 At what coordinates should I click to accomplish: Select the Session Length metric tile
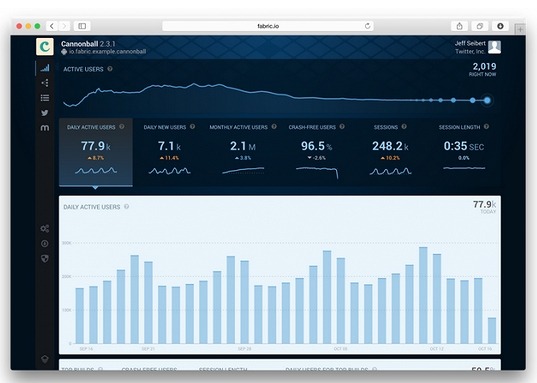pos(464,152)
